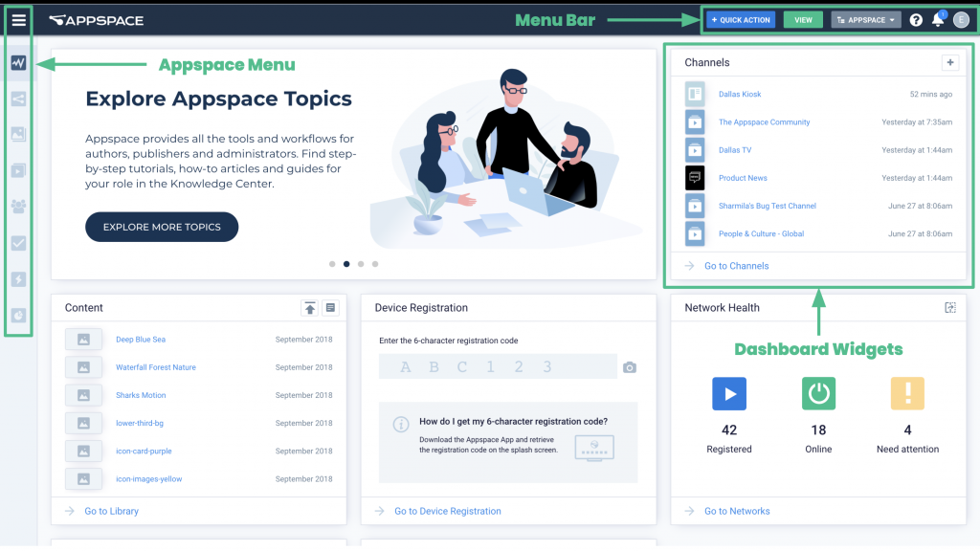The height and width of the screenshot is (551, 980).
Task: Open the Dallas TV channel
Action: coord(734,150)
